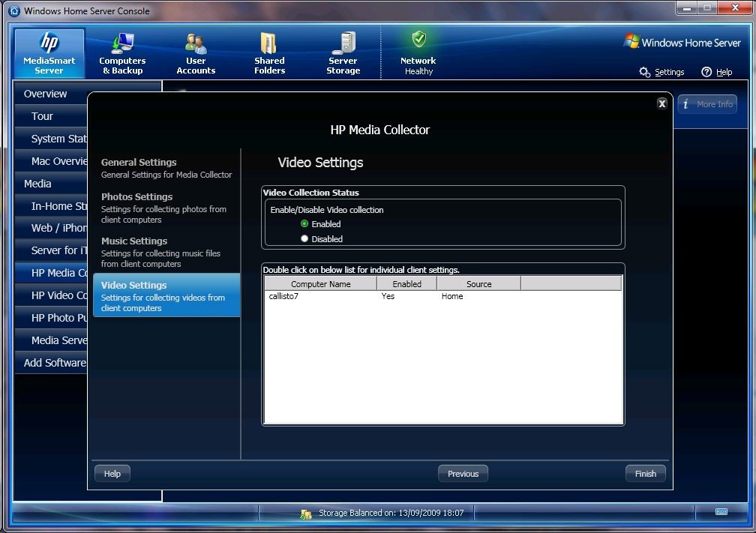The image size is (756, 533).
Task: Open Shared Folders icon
Action: [x=269, y=43]
